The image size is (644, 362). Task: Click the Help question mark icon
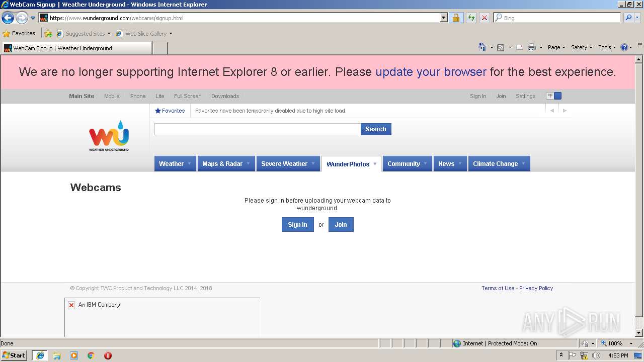(624, 47)
